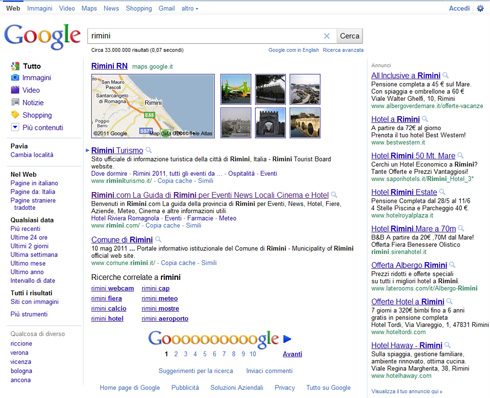Open Suggerimenti per la ricerca link
The width and height of the screenshot is (490, 398).
(196, 371)
